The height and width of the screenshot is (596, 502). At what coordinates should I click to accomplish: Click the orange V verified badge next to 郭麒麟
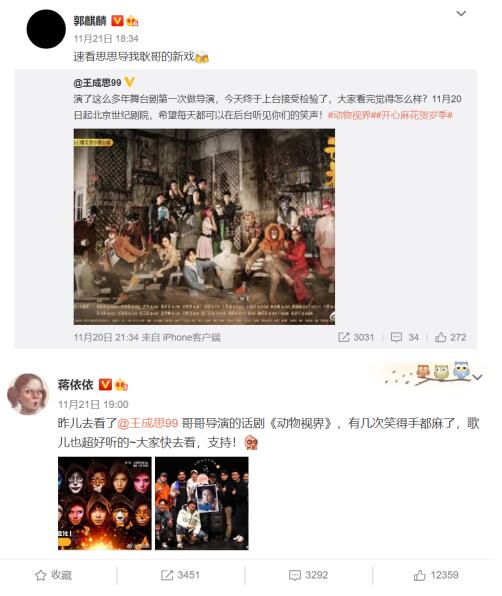(117, 21)
